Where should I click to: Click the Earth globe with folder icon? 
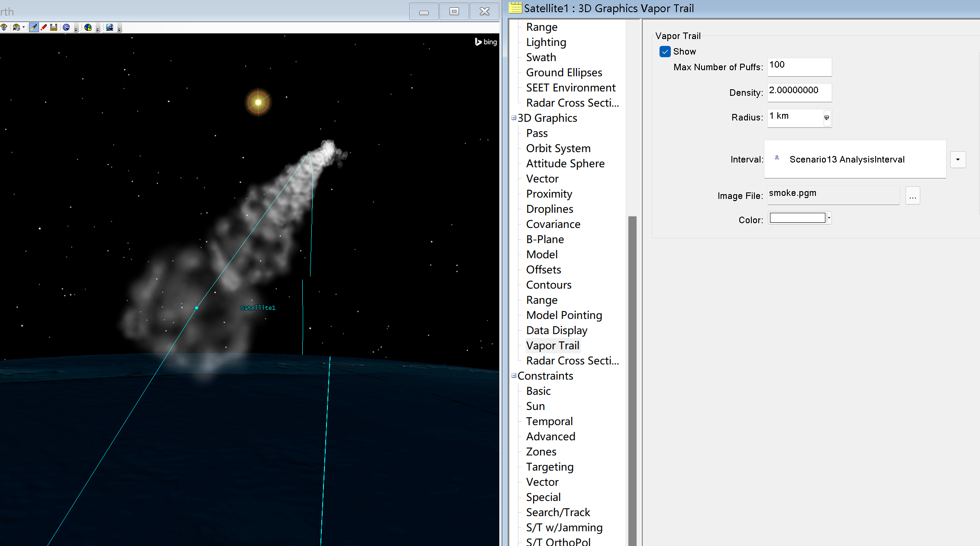88,27
